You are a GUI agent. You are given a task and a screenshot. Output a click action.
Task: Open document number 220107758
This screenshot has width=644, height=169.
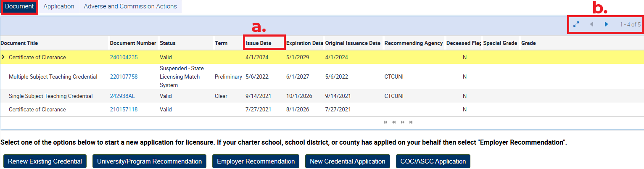tap(124, 77)
